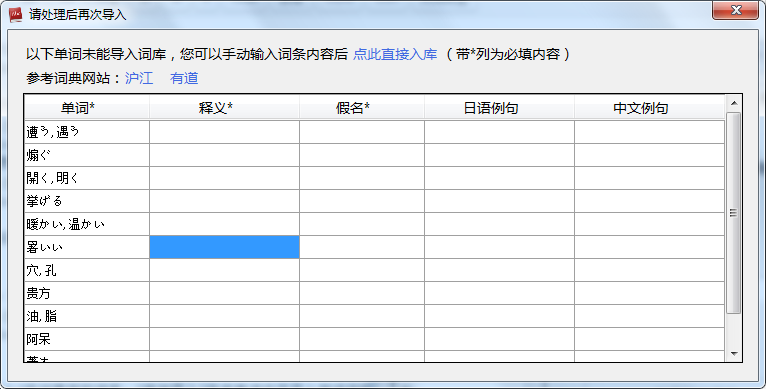Click the vertical scrollbar thumb
Viewport: 766px width, 389px height.
click(733, 213)
